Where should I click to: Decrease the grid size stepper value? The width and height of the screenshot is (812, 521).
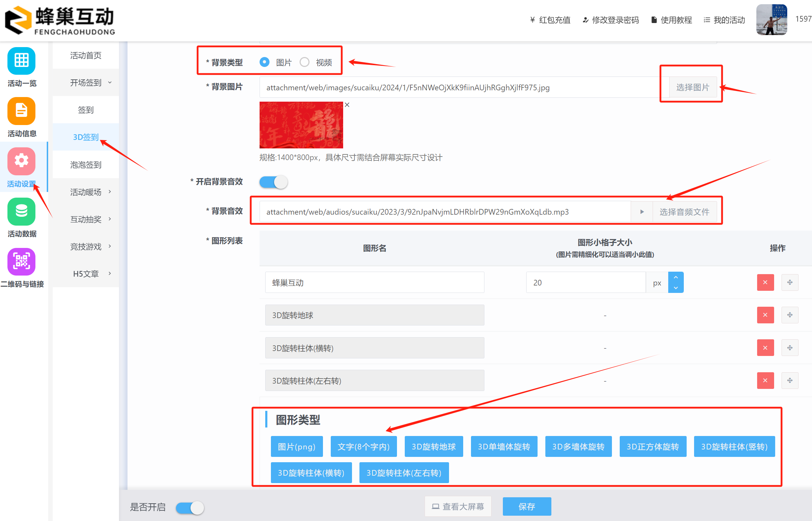pyautogui.click(x=676, y=288)
